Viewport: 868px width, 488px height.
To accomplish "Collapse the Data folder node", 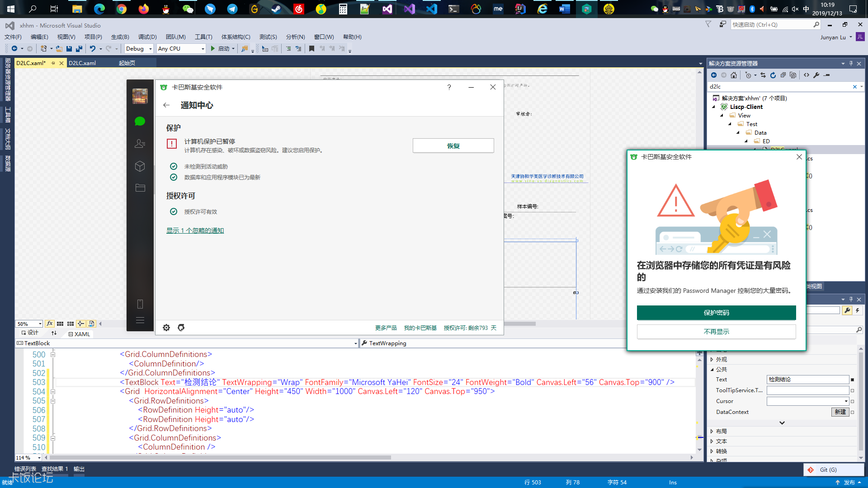I will tap(738, 133).
